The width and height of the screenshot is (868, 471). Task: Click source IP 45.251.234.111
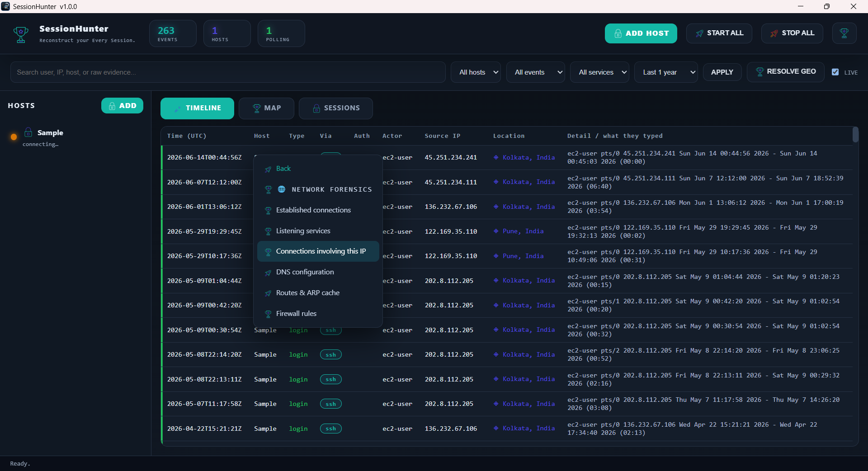pyautogui.click(x=451, y=182)
